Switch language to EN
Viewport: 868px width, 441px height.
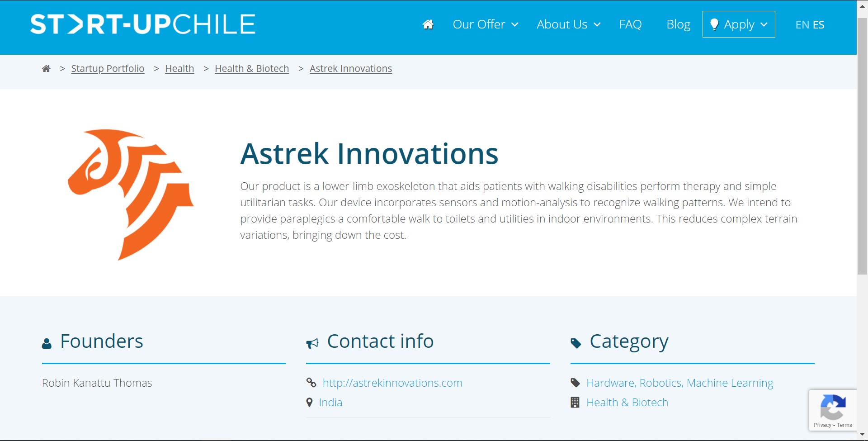[802, 25]
